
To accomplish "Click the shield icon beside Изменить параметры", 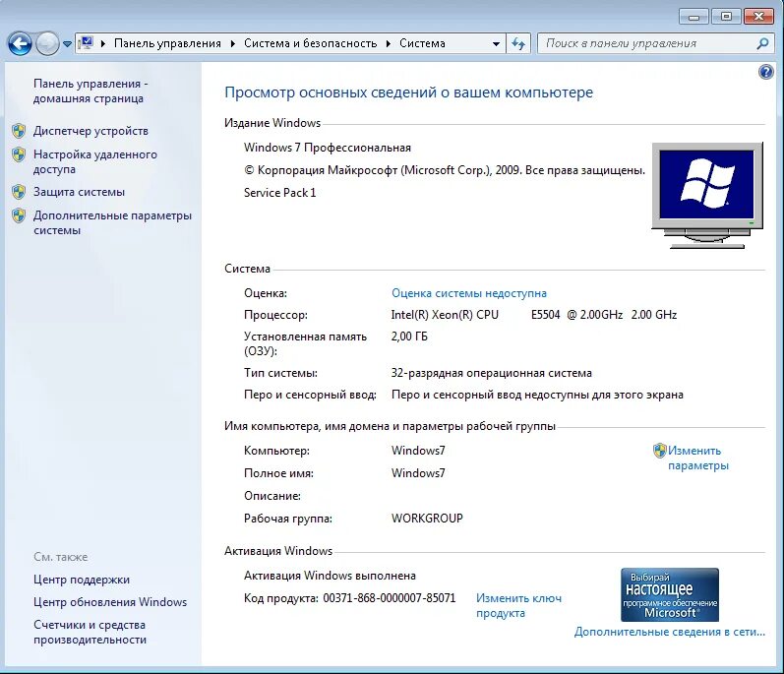I will click(x=660, y=451).
